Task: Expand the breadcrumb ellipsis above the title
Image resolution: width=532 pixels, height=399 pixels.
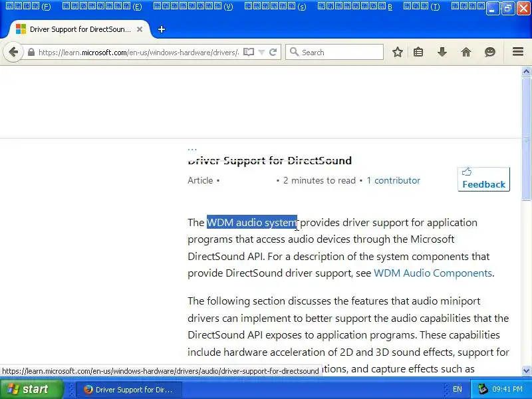Action: (192, 148)
